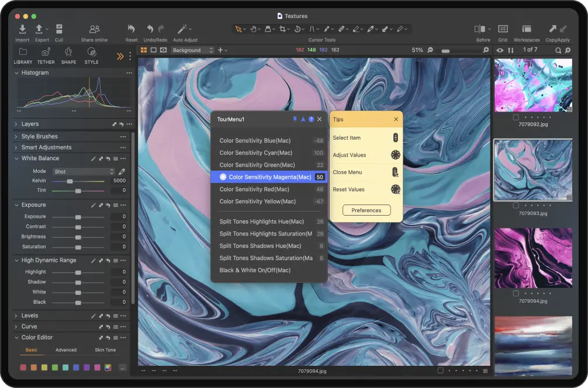Viewport: 588px width, 388px height.
Task: Click the browser search magnifier icon
Action: click(x=558, y=50)
